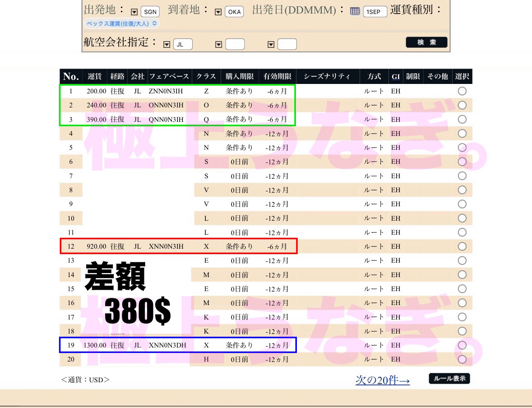
Task: Select the radio button for row 8
Action: pyautogui.click(x=462, y=190)
